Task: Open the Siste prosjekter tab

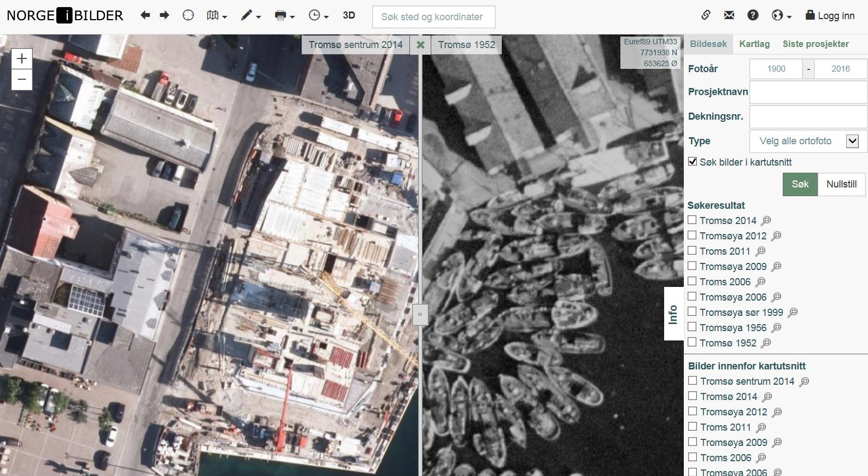Action: coord(816,44)
